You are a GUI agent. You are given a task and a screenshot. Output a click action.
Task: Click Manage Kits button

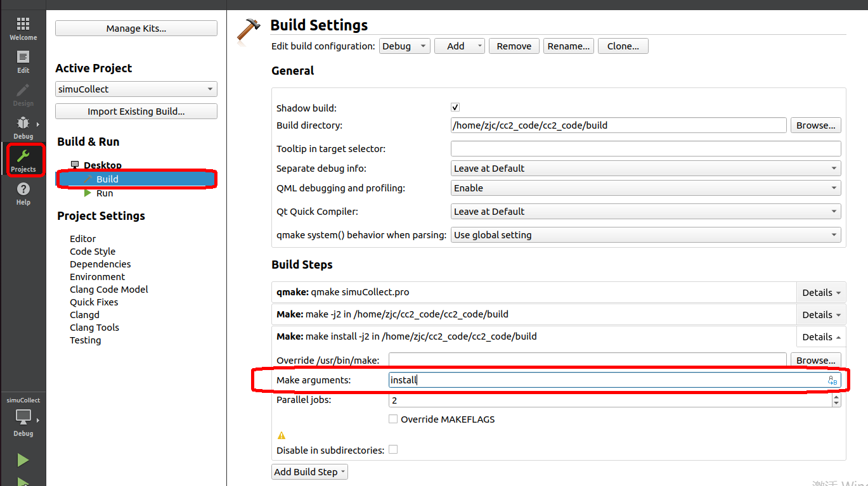click(x=136, y=28)
